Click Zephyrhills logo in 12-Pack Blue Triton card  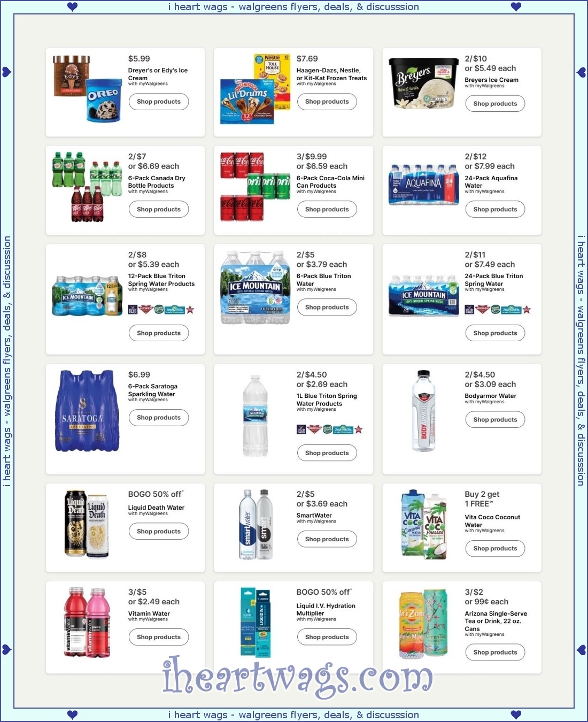coord(175,310)
